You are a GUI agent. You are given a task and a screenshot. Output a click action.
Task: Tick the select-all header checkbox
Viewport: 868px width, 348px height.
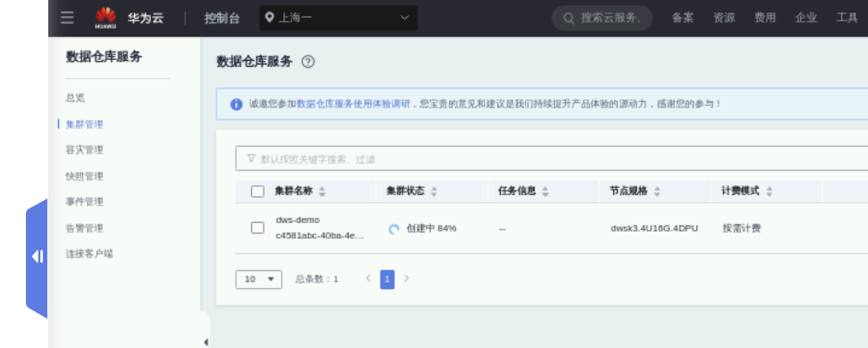tap(257, 191)
